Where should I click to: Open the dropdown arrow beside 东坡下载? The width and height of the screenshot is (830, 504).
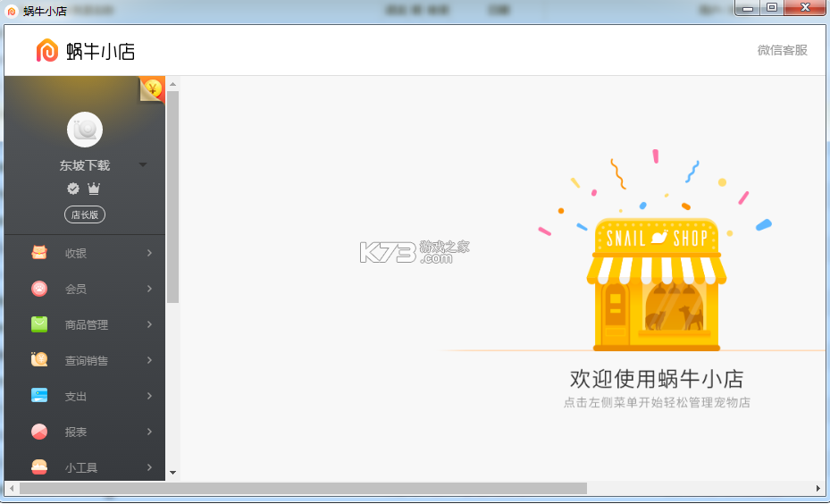142,164
